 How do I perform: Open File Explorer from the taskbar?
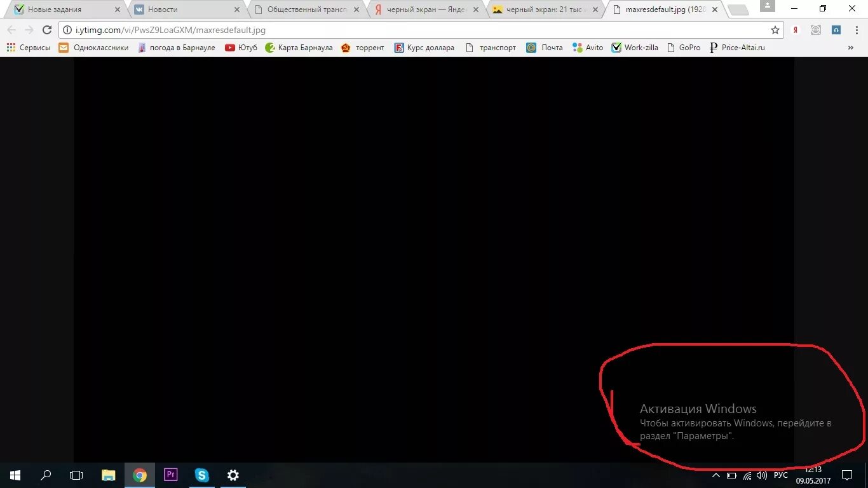click(x=109, y=475)
